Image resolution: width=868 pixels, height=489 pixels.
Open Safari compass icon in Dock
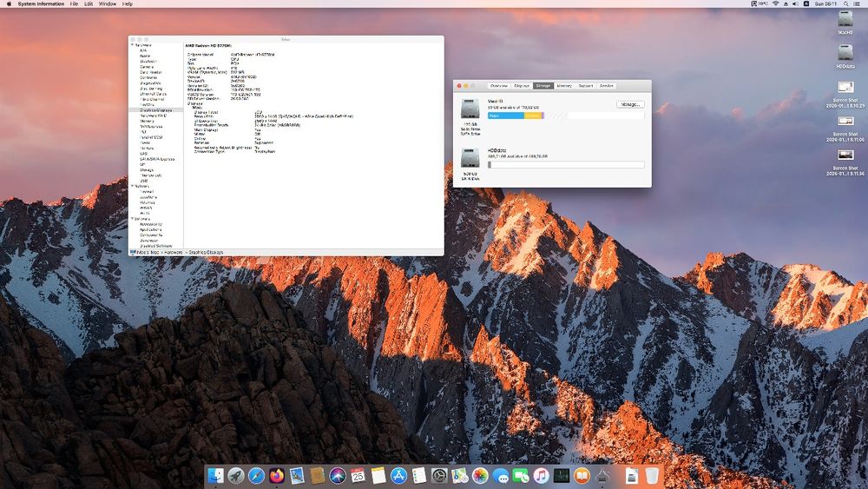pos(256,475)
